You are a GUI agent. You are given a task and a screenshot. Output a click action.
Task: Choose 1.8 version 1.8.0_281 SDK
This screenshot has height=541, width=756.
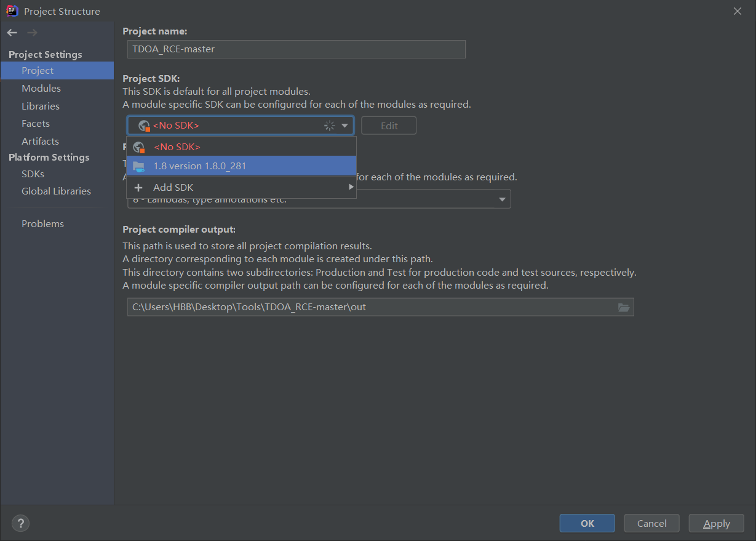[x=241, y=166]
